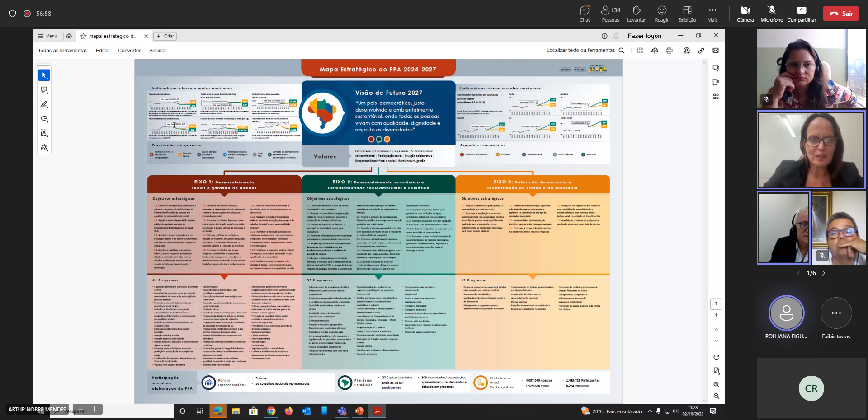This screenshot has height=420, width=868.
Task: Expand the Mais options menu
Action: point(712,14)
